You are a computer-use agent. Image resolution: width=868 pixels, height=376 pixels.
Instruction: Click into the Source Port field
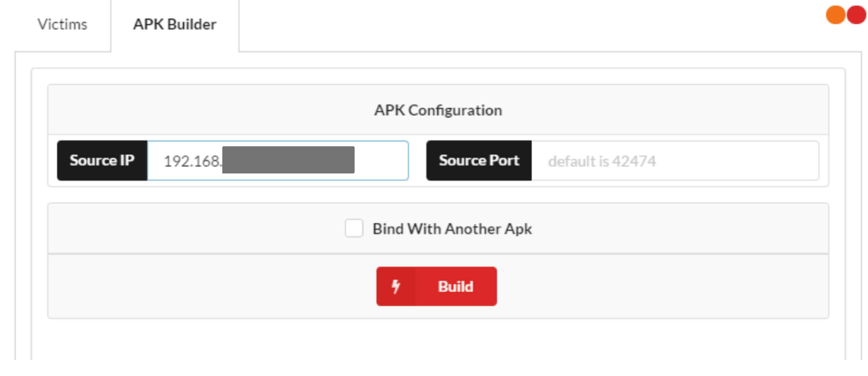[675, 161]
